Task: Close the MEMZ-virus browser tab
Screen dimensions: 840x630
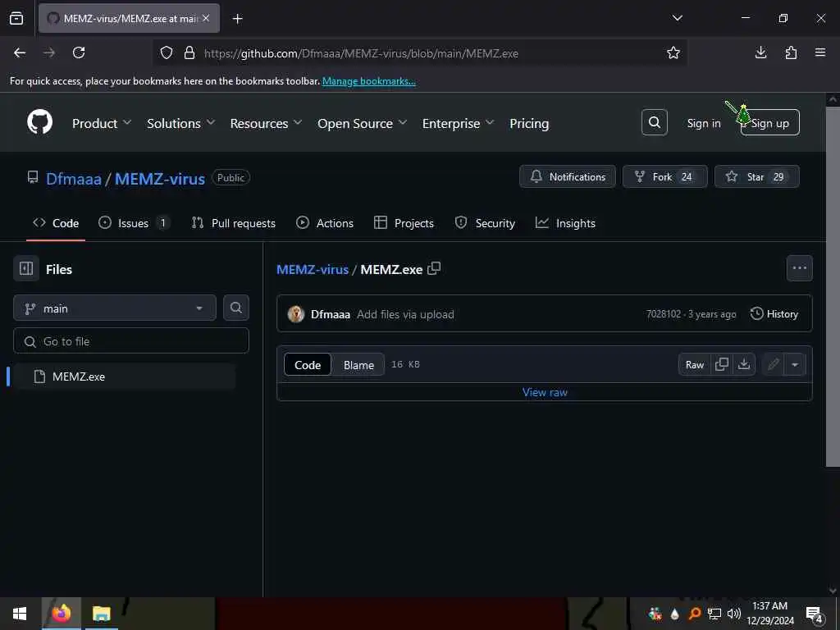Action: point(206,18)
